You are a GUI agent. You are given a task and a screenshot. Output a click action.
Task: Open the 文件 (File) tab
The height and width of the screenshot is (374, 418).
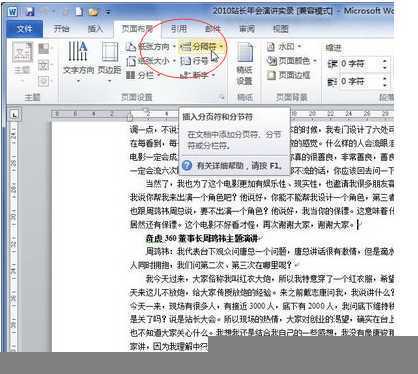point(25,29)
